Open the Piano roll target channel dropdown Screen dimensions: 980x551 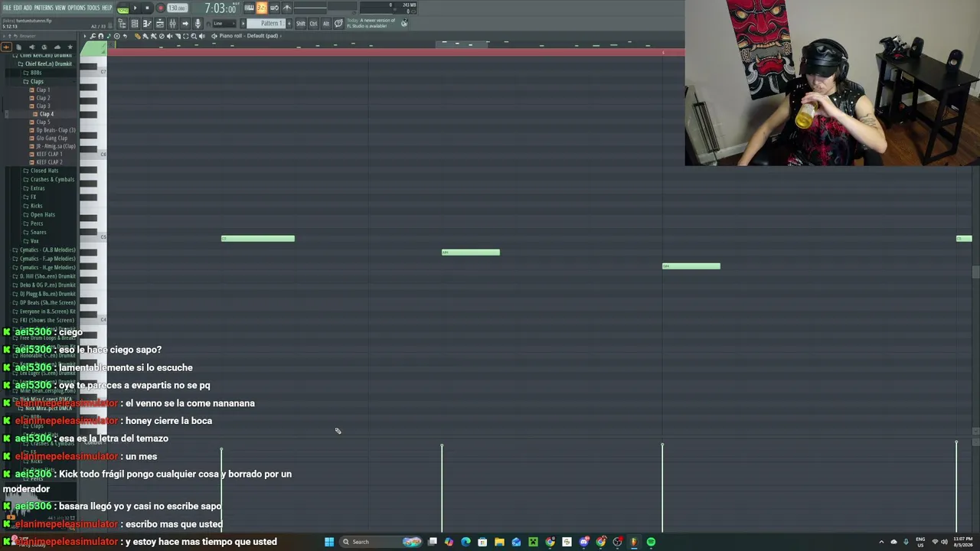click(249, 36)
